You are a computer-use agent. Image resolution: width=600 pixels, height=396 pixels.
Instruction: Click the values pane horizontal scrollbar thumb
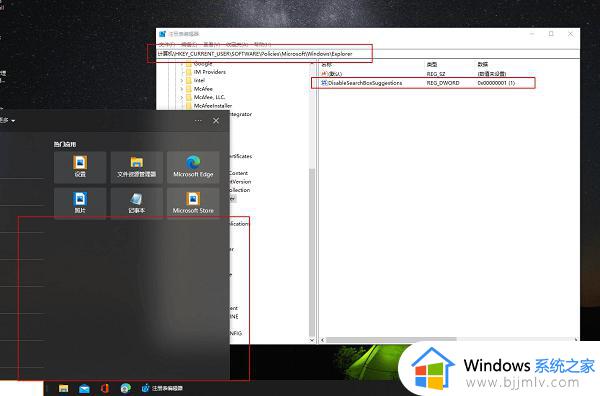(391, 340)
